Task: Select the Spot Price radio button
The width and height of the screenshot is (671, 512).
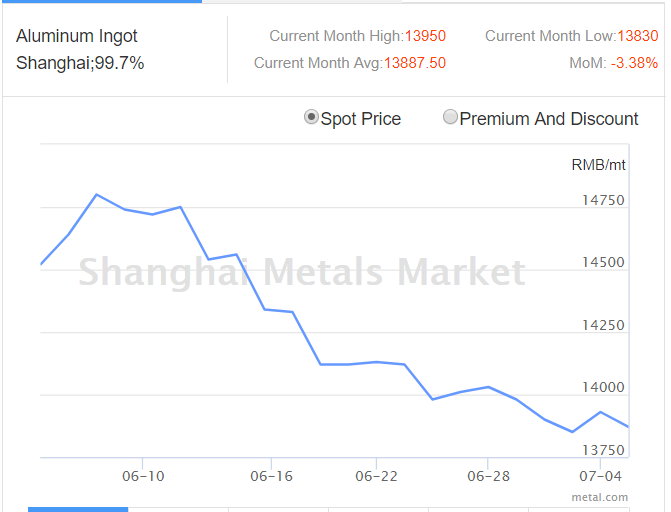Action: pos(311,118)
